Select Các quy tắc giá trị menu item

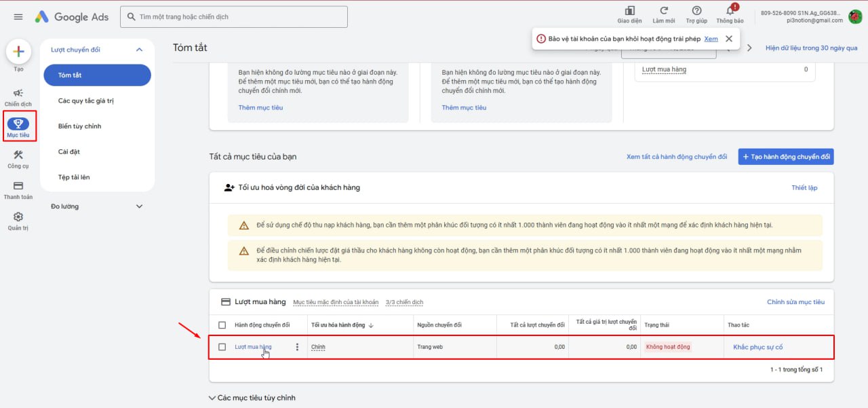(x=85, y=100)
